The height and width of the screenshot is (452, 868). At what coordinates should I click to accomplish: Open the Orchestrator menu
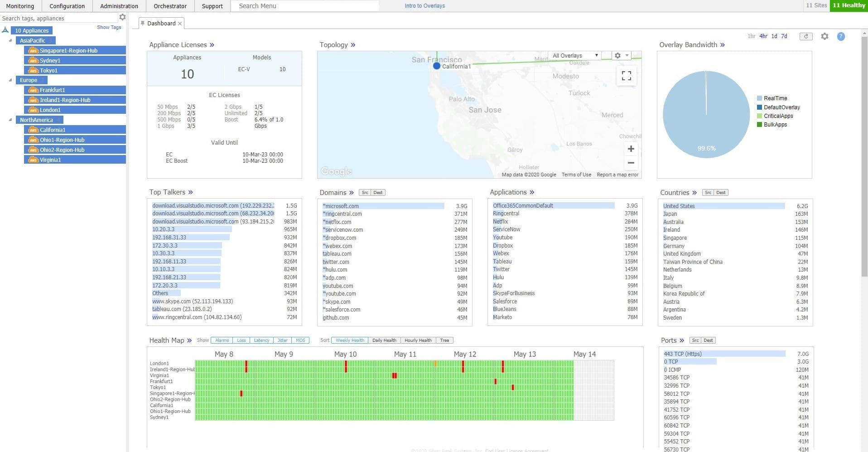coord(170,6)
